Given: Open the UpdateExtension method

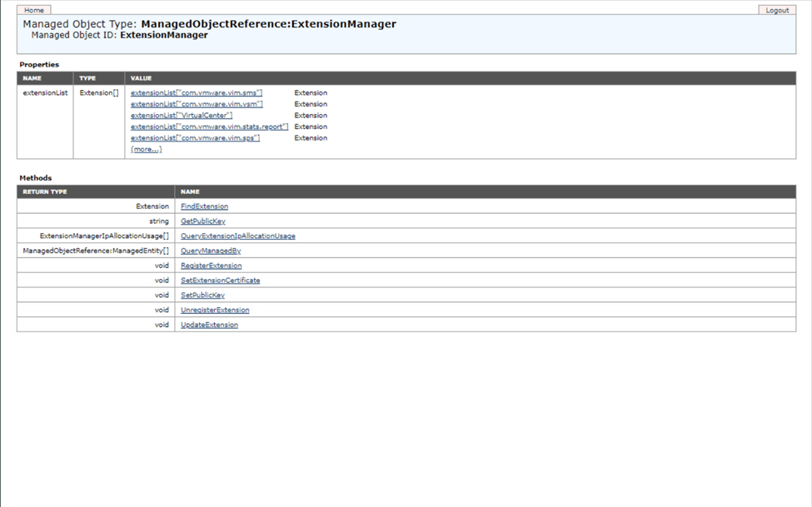Looking at the screenshot, I should (x=209, y=325).
